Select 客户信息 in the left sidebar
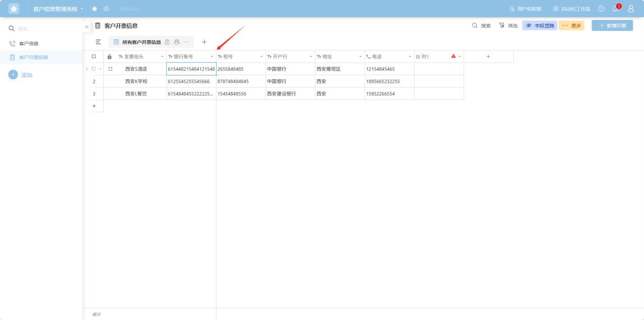644x320 pixels. (28, 44)
